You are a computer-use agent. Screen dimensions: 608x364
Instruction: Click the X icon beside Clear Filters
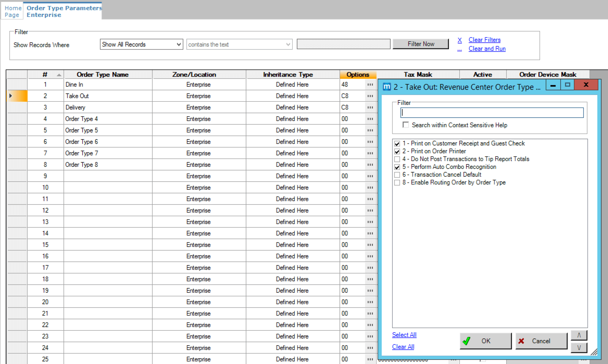pyautogui.click(x=460, y=40)
